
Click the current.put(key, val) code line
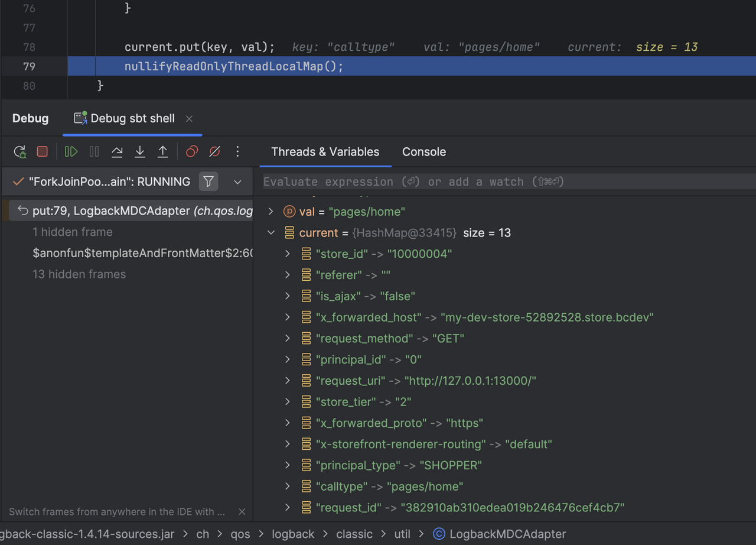pyautogui.click(x=200, y=47)
